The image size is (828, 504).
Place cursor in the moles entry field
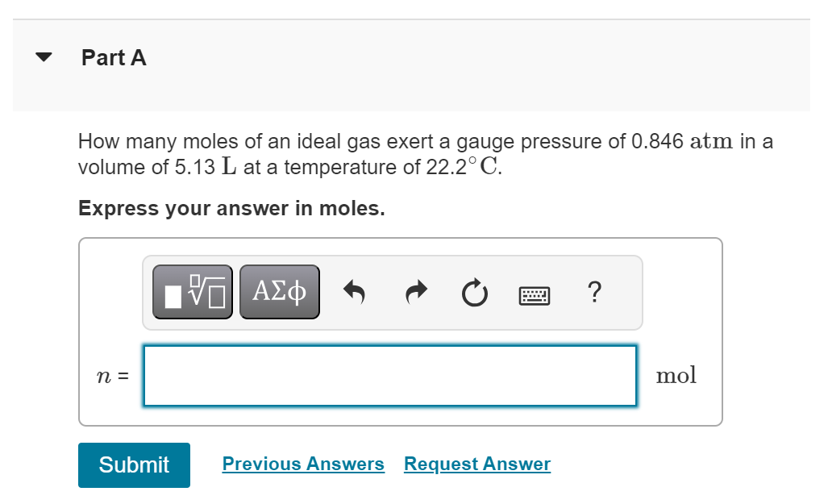pyautogui.click(x=389, y=375)
